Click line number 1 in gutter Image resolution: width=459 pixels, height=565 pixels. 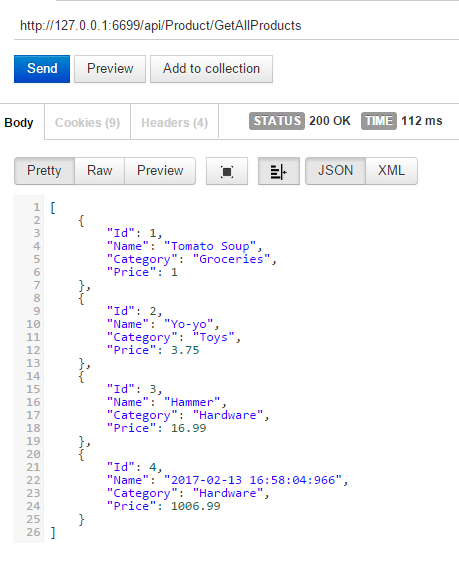point(36,207)
